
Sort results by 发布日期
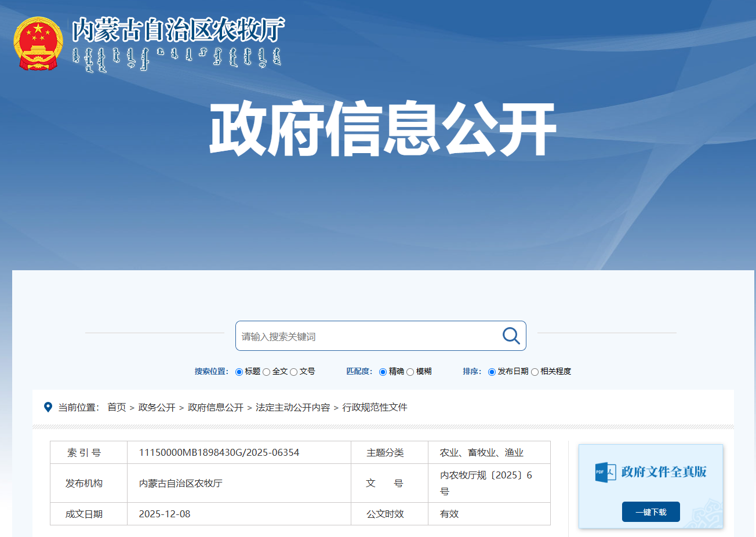click(x=492, y=372)
